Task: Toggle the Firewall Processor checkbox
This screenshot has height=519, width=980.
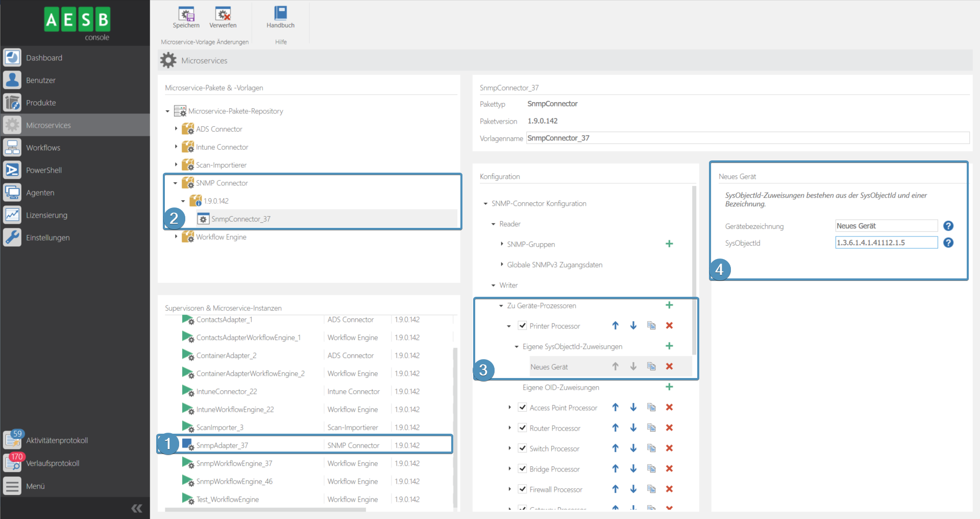Action: click(x=522, y=489)
